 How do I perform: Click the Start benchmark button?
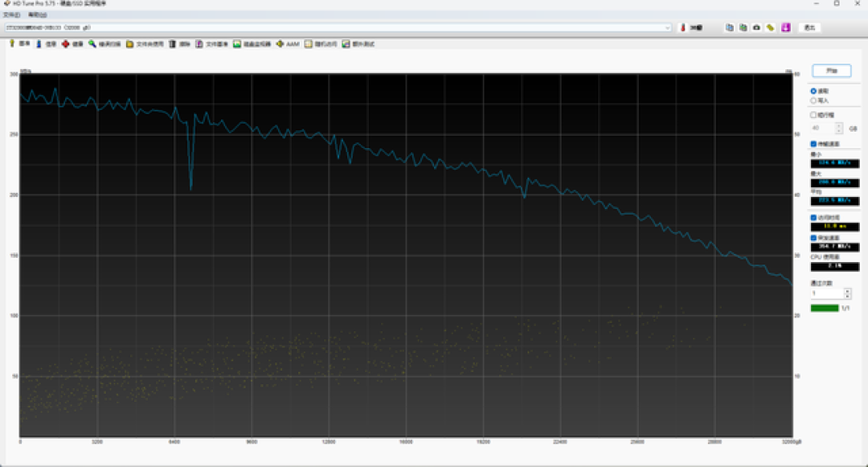[832, 71]
